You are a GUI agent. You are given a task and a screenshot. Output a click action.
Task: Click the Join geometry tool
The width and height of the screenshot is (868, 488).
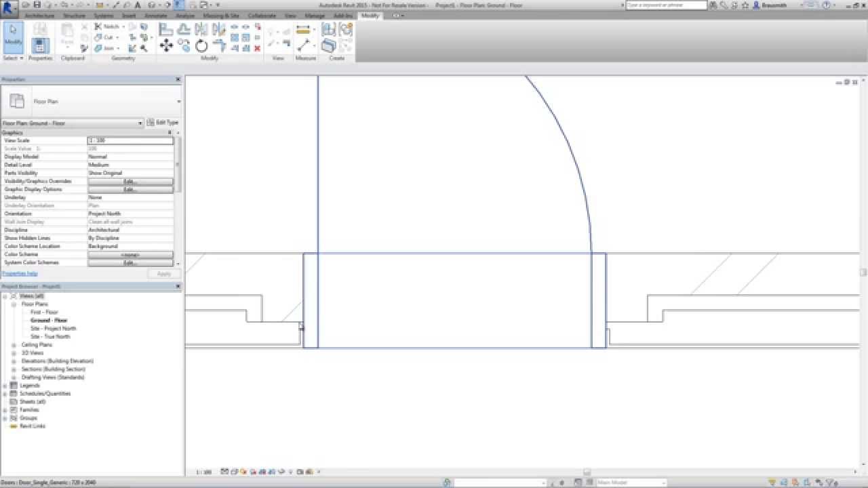106,48
